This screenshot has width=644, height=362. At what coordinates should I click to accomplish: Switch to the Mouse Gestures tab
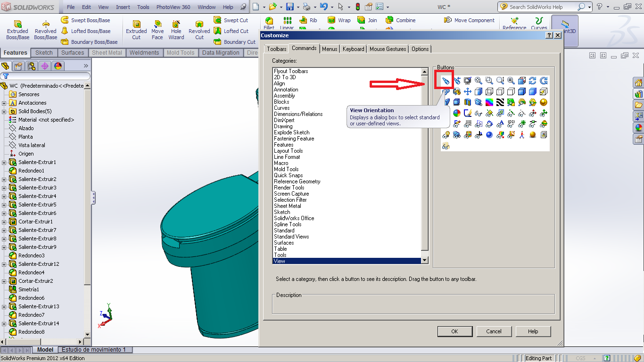[x=388, y=49]
